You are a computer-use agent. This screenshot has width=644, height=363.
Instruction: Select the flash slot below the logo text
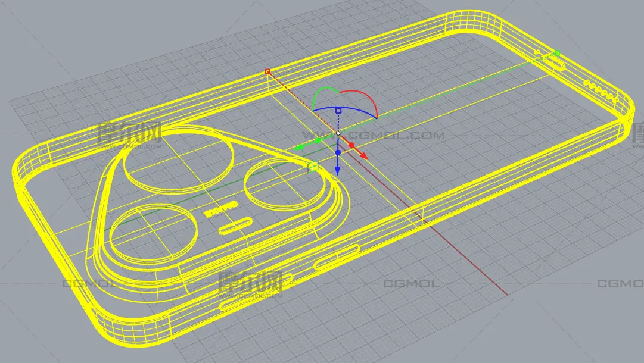coord(235,227)
